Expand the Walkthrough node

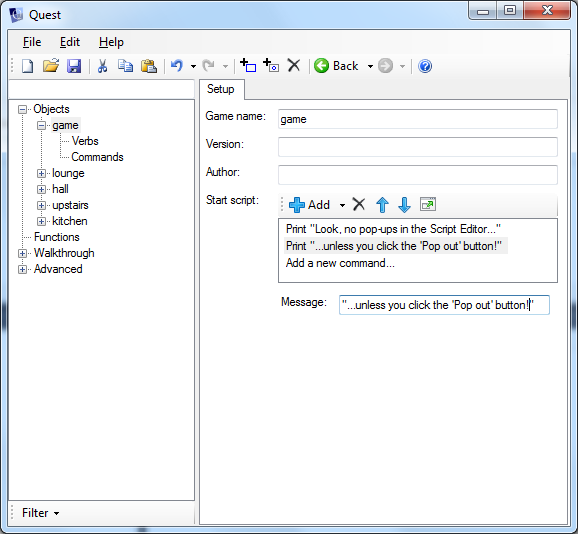coord(22,254)
